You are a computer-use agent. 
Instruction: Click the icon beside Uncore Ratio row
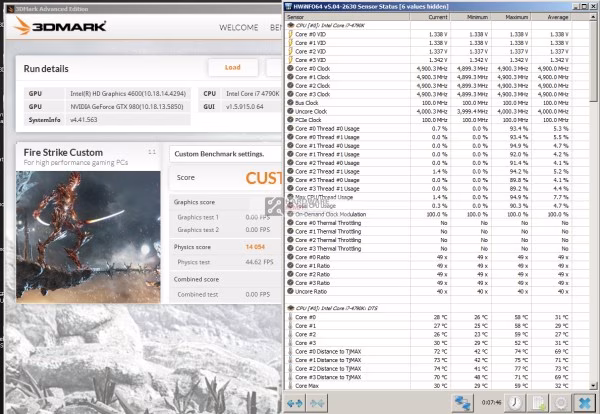coord(290,291)
